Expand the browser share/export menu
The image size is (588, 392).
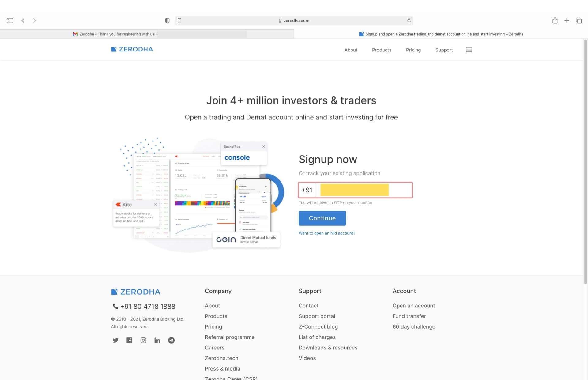click(x=554, y=20)
